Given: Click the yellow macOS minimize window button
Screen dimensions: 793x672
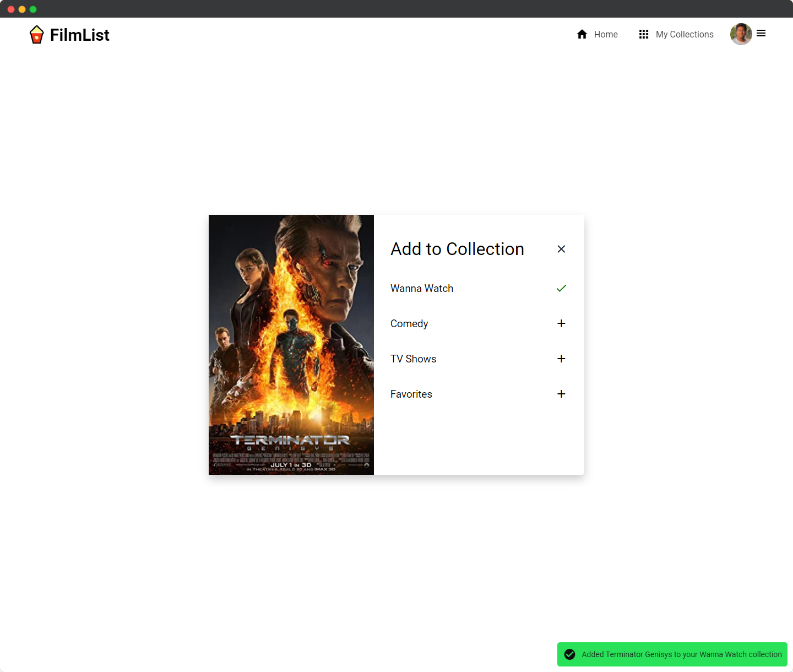Looking at the screenshot, I should (22, 9).
